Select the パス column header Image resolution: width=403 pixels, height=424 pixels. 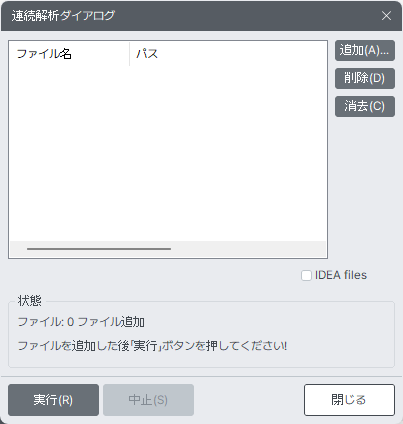tap(147, 54)
